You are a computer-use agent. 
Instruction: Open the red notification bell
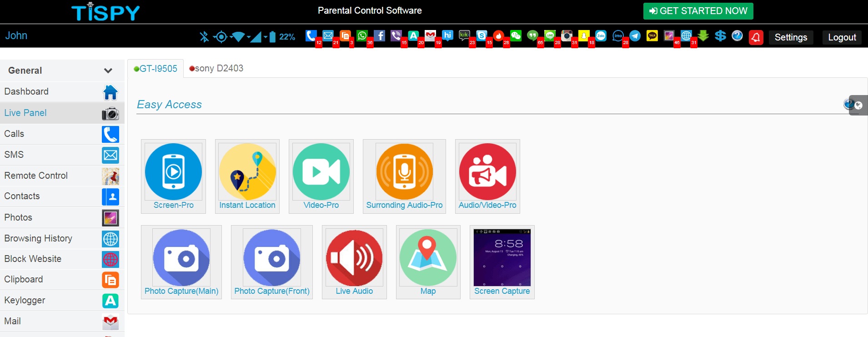click(x=756, y=37)
